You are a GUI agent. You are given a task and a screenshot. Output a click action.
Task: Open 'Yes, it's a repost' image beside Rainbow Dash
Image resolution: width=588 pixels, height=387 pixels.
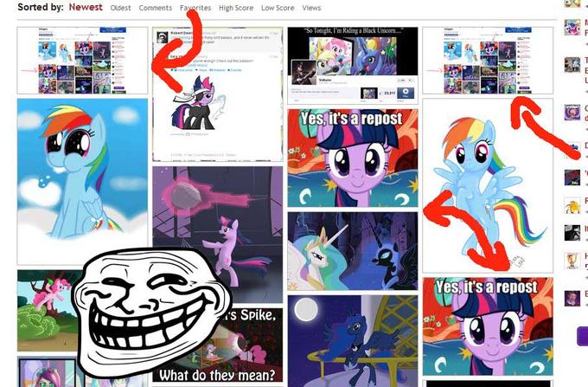[353, 158]
